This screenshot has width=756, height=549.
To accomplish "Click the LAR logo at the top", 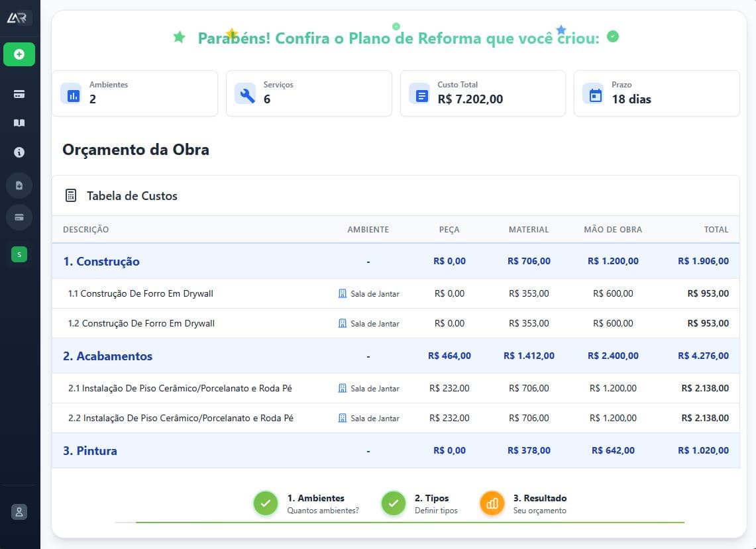I will click(x=19, y=18).
